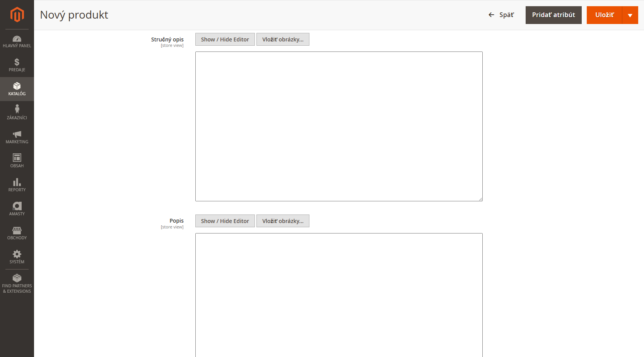Go back using the Späť link
Image resolution: width=644 pixels, height=357 pixels.
501,15
